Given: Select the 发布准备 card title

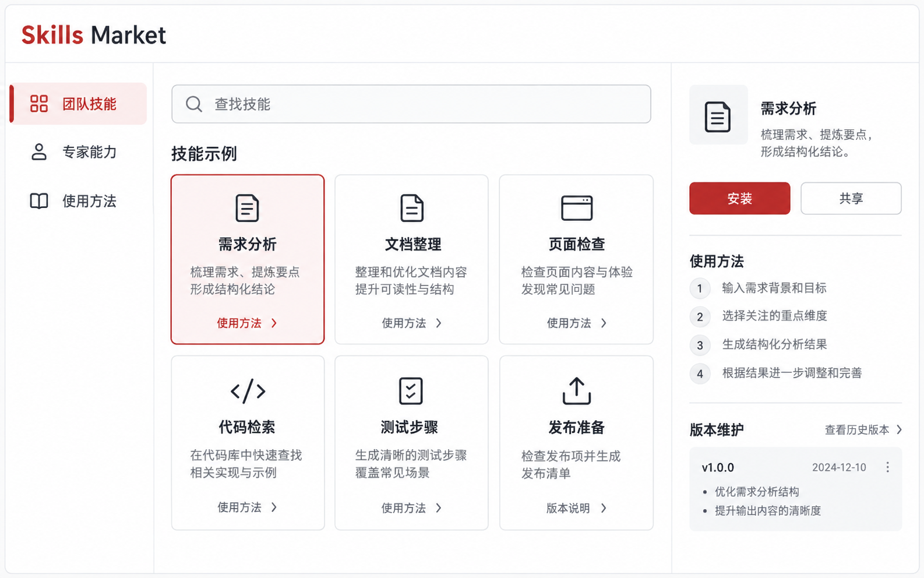Looking at the screenshot, I should click(577, 428).
